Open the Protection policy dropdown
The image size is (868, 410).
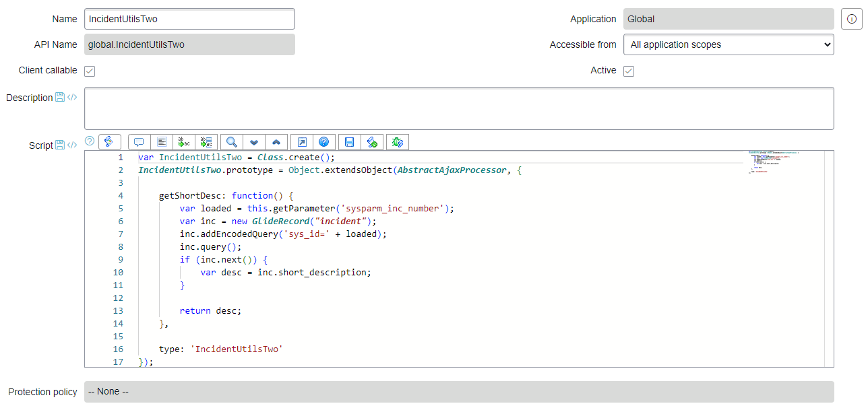coord(458,392)
